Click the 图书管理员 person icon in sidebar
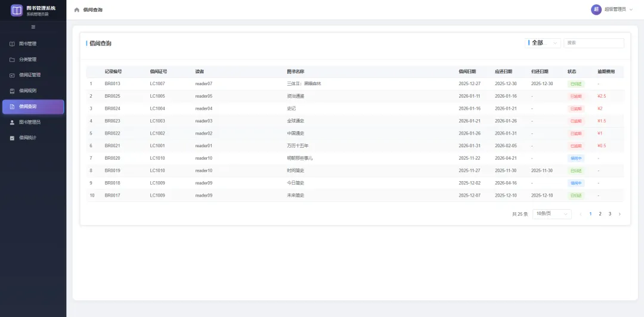The height and width of the screenshot is (317, 644). point(12,122)
